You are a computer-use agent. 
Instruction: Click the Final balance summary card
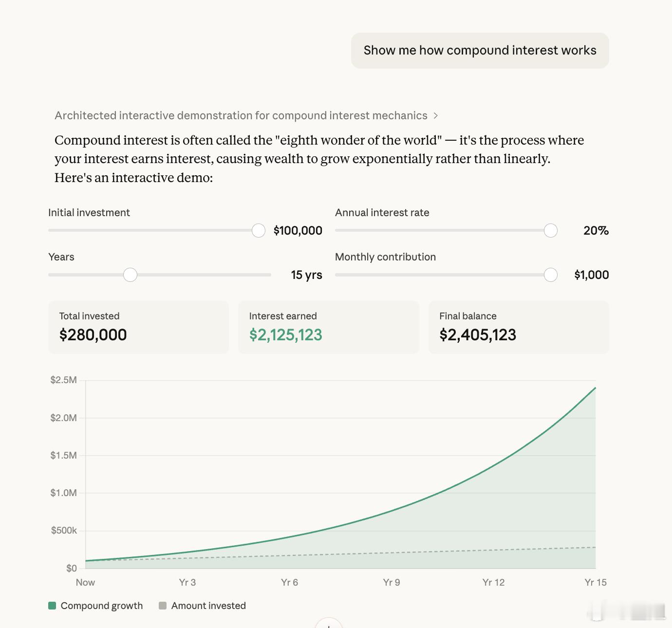pyautogui.click(x=518, y=327)
